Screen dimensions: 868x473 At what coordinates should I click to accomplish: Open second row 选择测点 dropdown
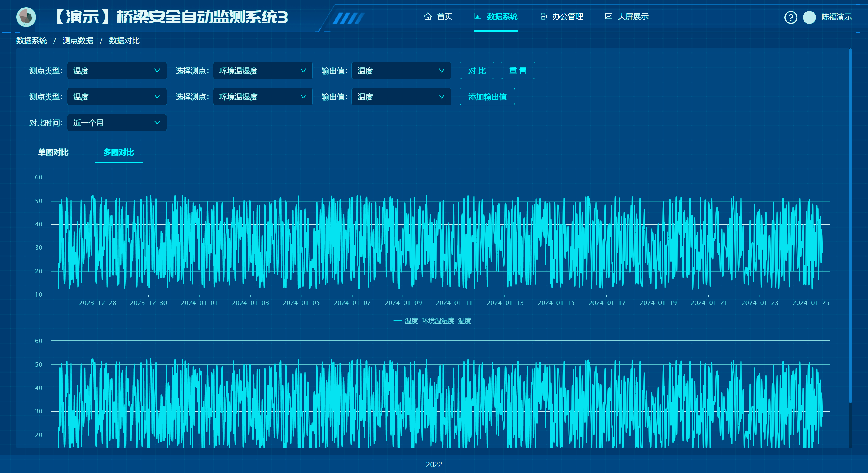pos(262,97)
